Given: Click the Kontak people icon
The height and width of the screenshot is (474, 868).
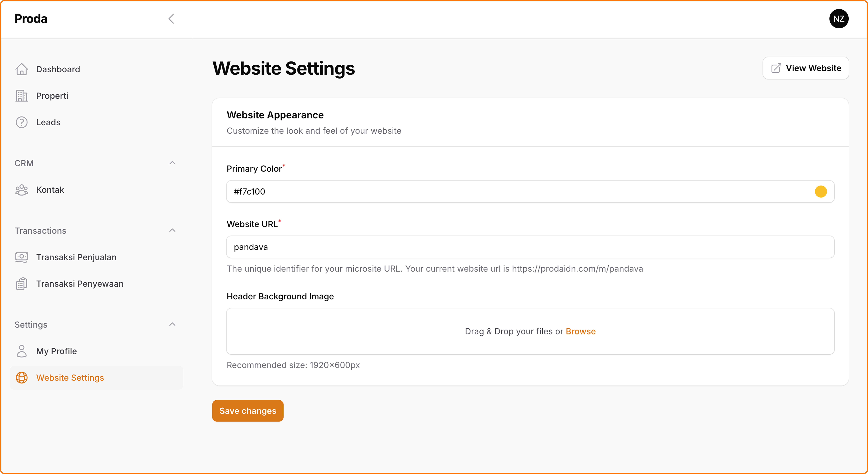Looking at the screenshot, I should (22, 190).
